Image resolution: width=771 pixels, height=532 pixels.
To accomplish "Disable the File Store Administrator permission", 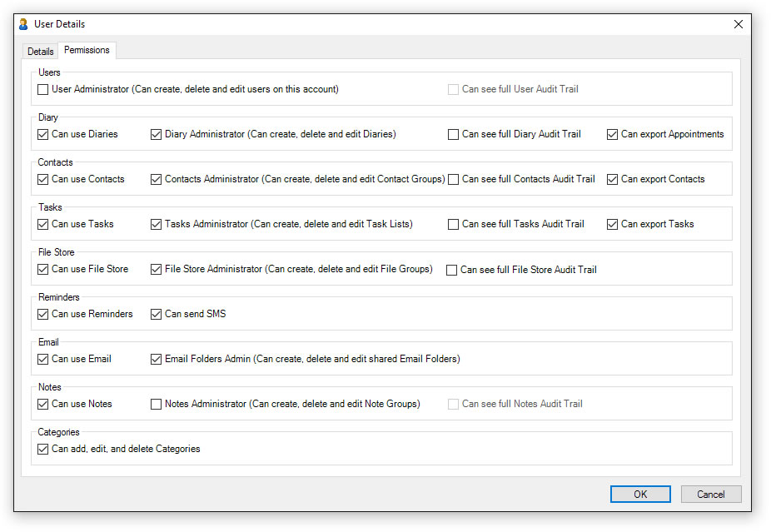I will 157,269.
